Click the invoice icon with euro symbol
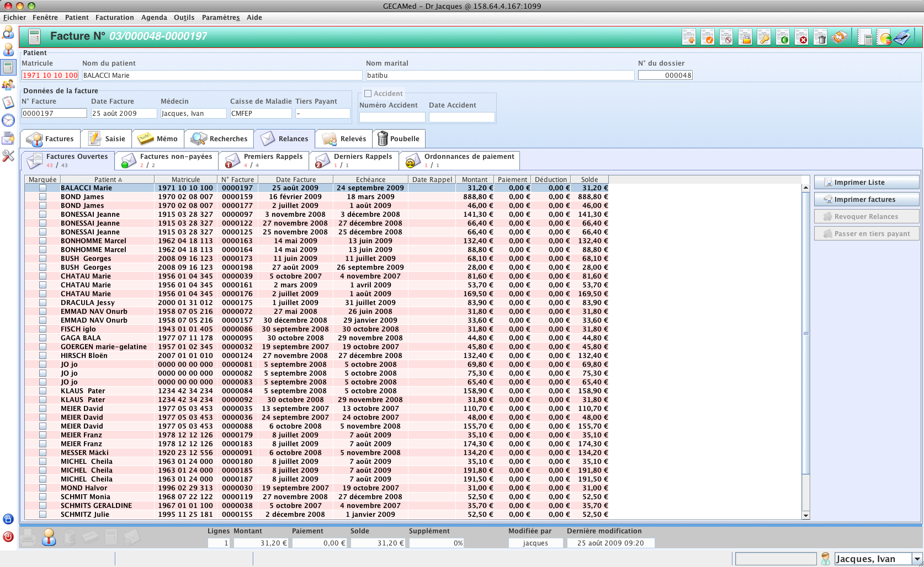 [783, 38]
